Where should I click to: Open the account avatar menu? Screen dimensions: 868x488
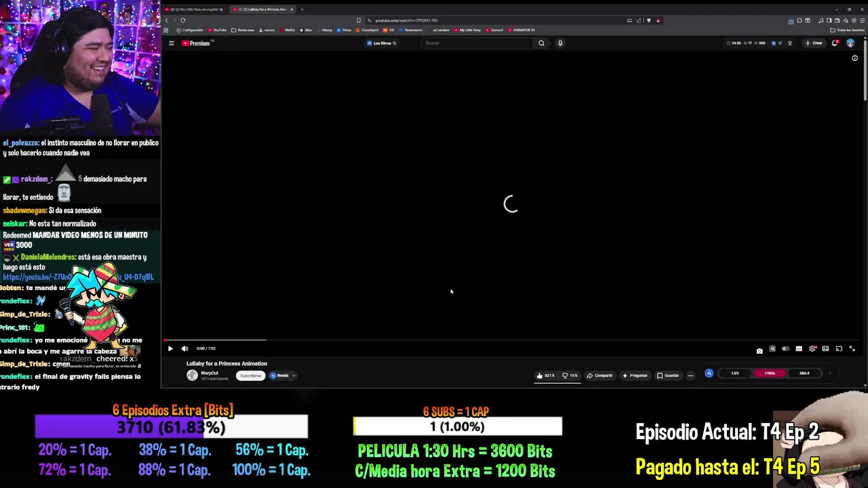(850, 43)
